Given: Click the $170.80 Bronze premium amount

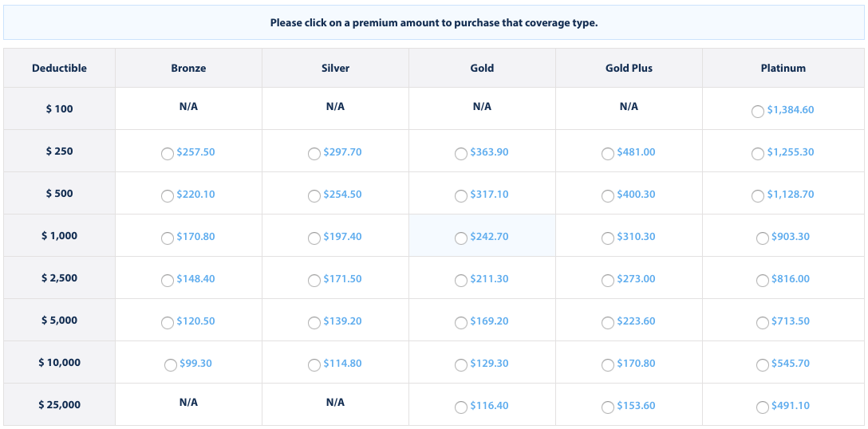Looking at the screenshot, I should [x=195, y=237].
